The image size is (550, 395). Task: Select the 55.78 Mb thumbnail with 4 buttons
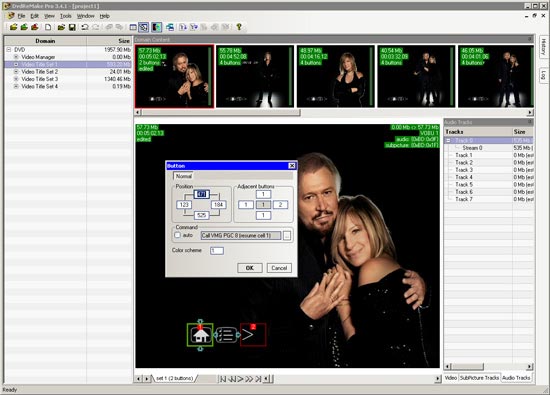(255, 76)
